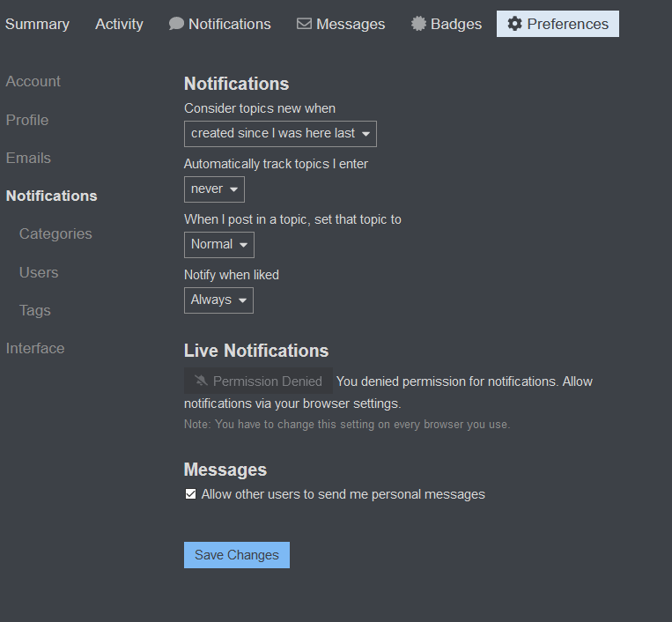Click the Preferences gear icon
Viewport: 672px width, 622px height.
point(514,24)
